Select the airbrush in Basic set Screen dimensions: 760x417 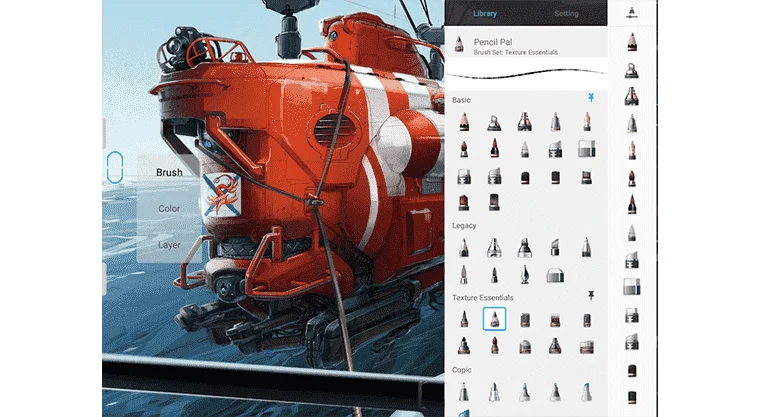pyautogui.click(x=494, y=123)
